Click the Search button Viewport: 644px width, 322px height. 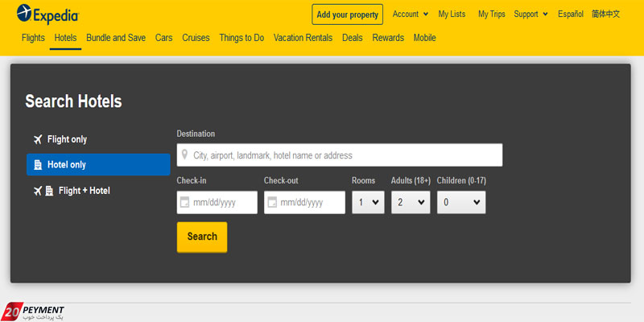202,237
